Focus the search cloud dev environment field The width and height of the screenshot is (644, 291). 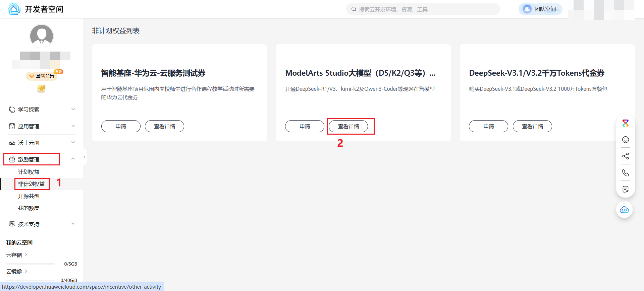[x=423, y=9]
